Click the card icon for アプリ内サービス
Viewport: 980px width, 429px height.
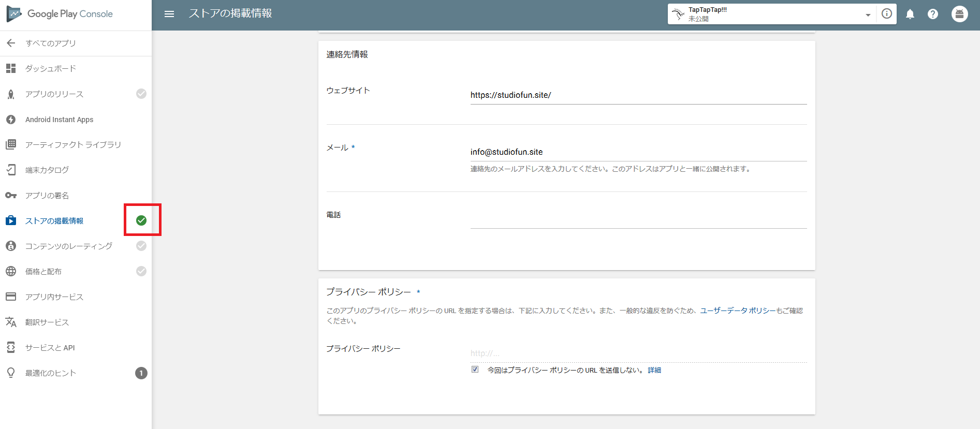[11, 297]
